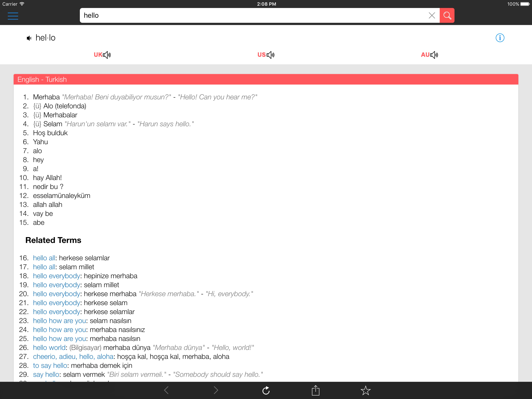
Task: Go forward with the right arrow
Action: click(216, 390)
